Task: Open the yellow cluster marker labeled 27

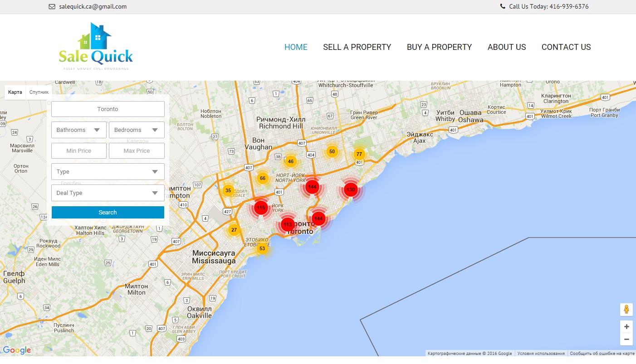Action: point(234,230)
